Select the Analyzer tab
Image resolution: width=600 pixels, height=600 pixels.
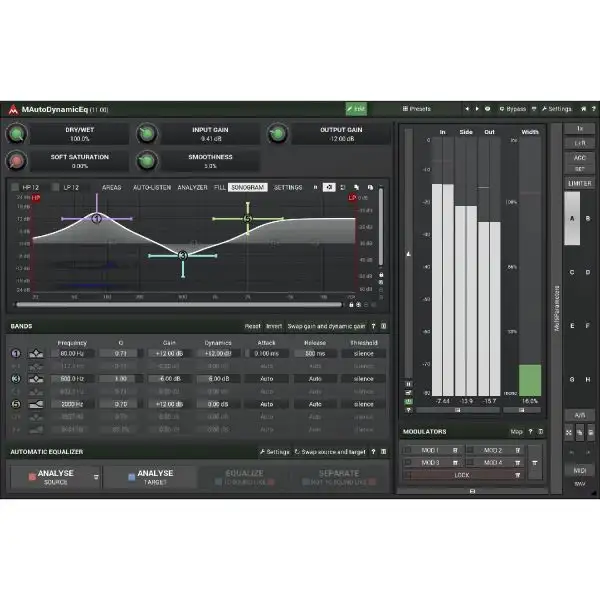(193, 187)
